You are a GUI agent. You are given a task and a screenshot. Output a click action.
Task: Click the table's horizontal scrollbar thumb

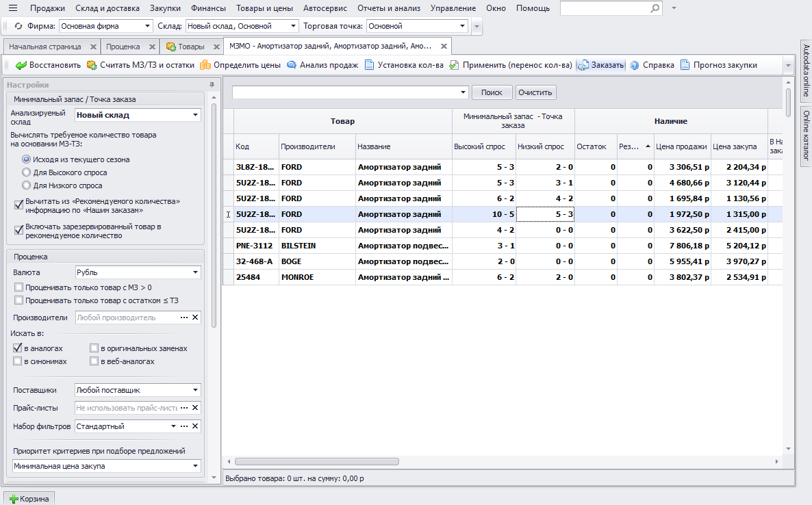coord(317,461)
